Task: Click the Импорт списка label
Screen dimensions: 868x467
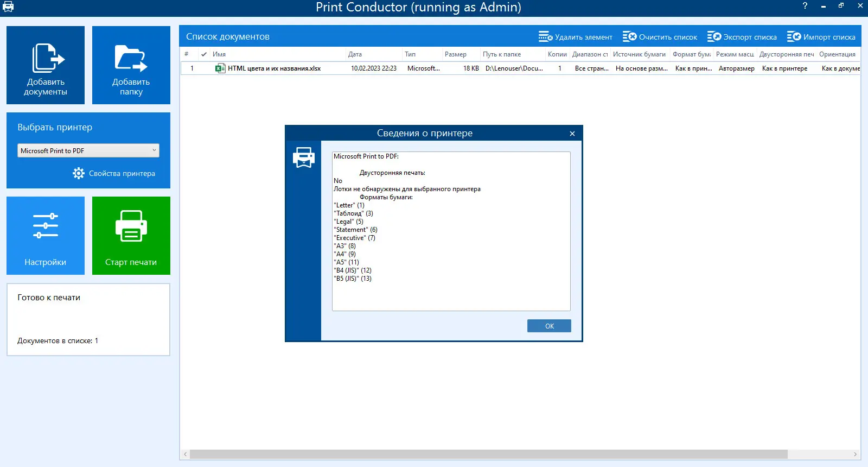Action: coord(829,37)
